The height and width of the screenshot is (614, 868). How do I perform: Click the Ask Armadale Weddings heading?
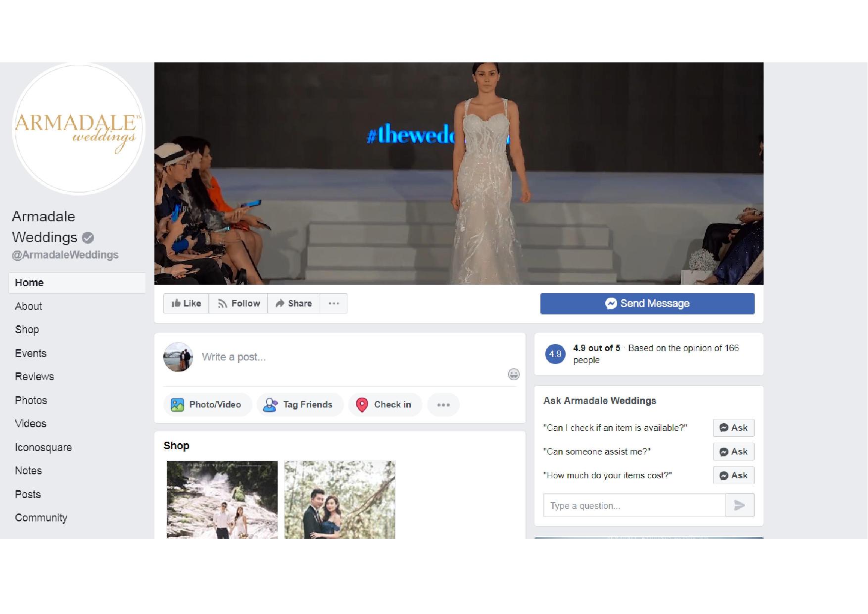600,401
